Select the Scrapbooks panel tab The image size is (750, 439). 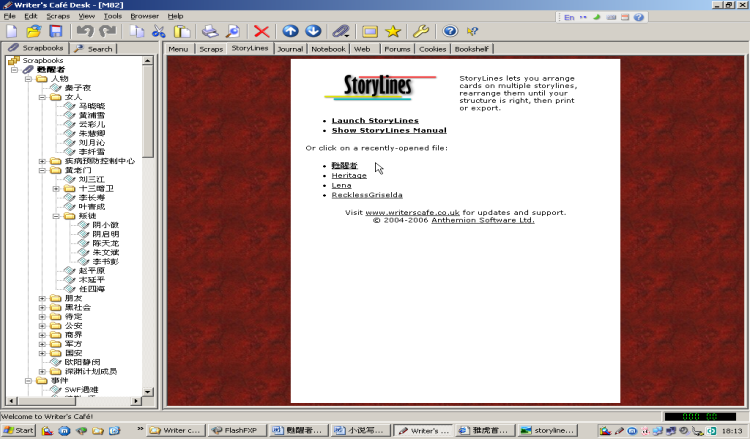click(36, 48)
